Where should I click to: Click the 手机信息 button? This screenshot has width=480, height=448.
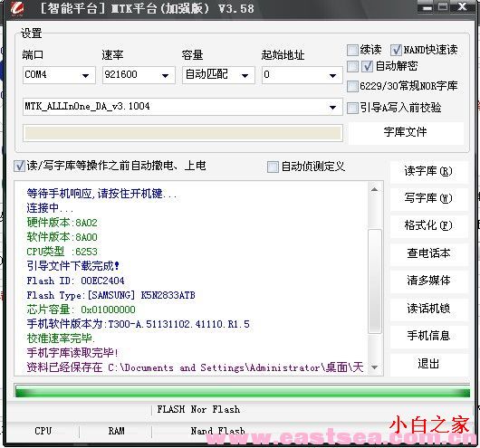coord(428,336)
